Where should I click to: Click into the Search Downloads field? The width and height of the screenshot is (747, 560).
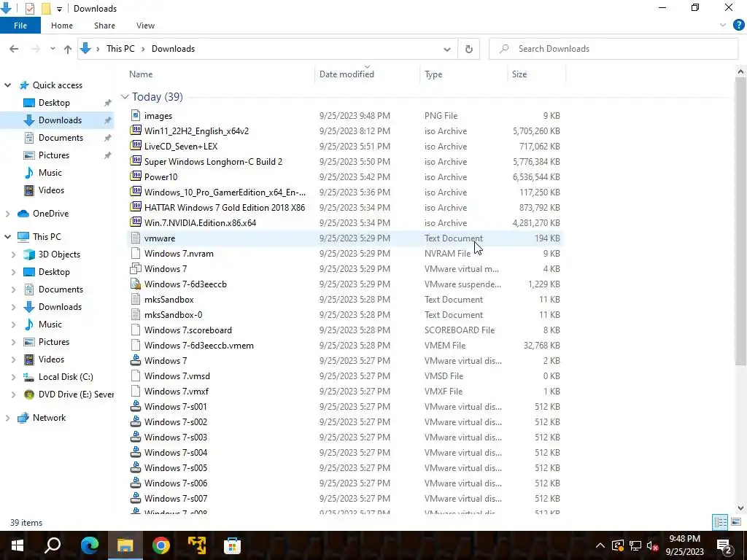point(613,49)
